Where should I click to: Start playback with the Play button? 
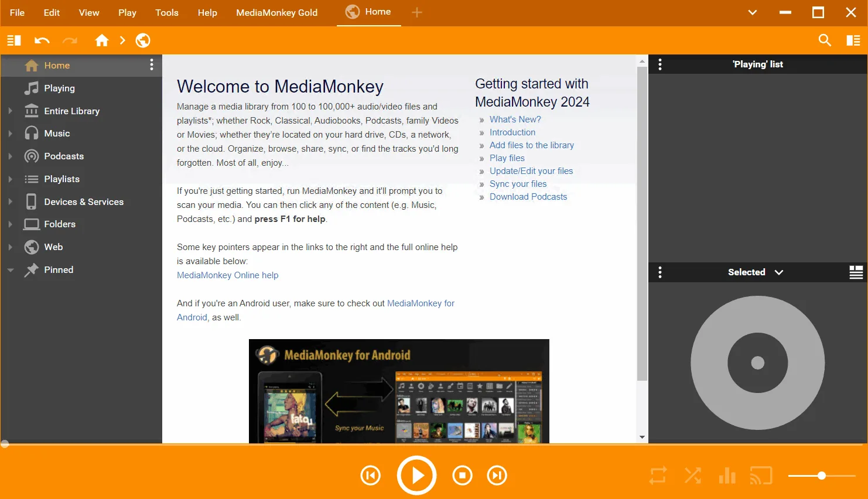tap(417, 476)
